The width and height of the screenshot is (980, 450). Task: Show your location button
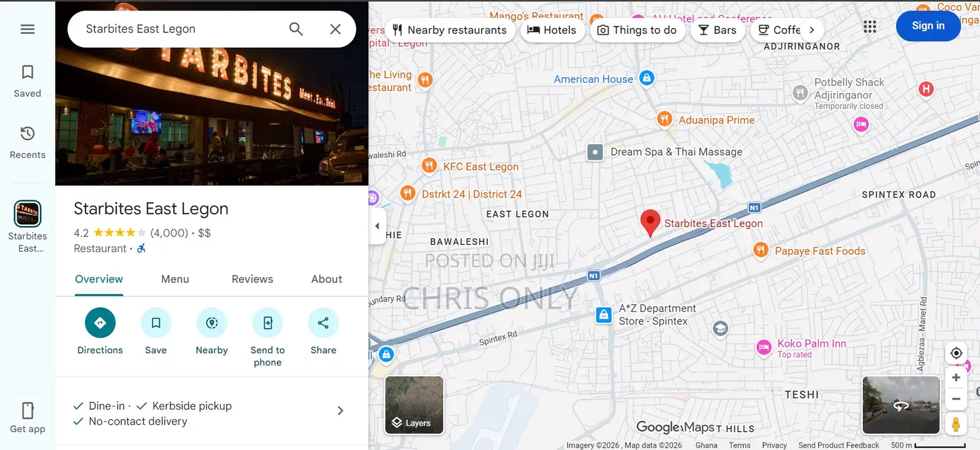click(x=956, y=353)
